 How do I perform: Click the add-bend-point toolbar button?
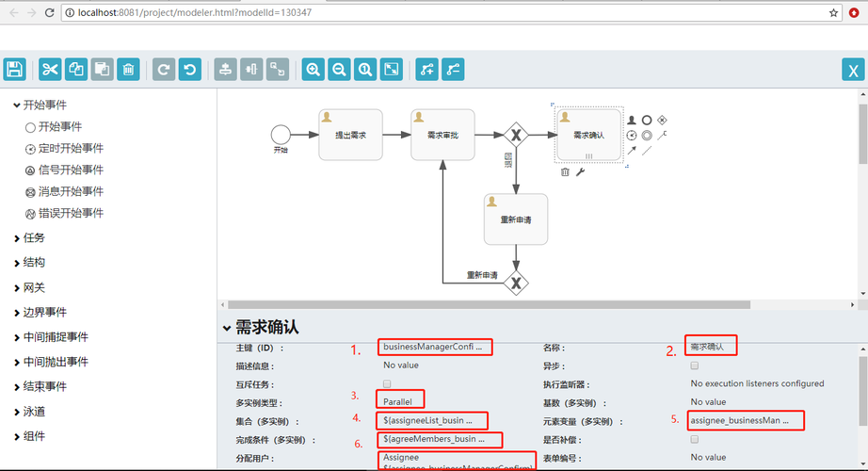tap(426, 70)
